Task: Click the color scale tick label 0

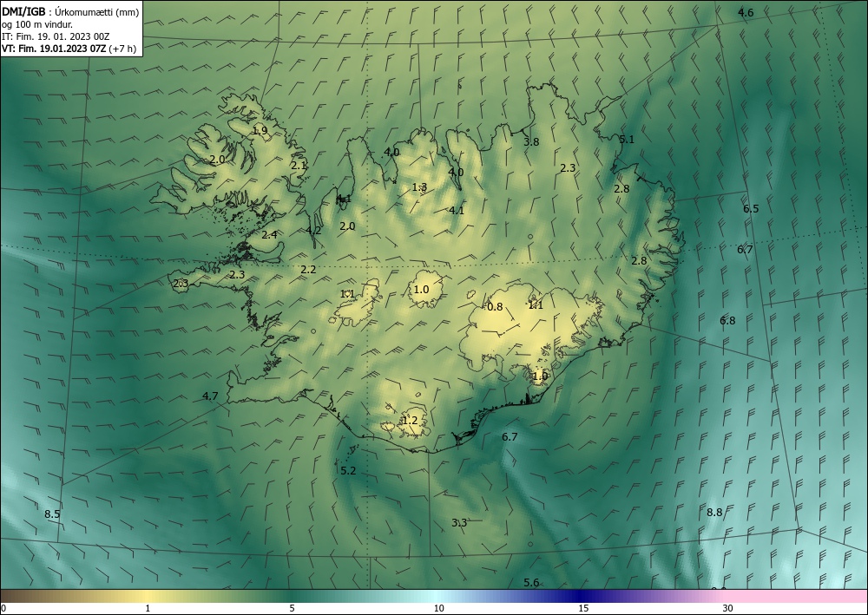Action: 3,609
